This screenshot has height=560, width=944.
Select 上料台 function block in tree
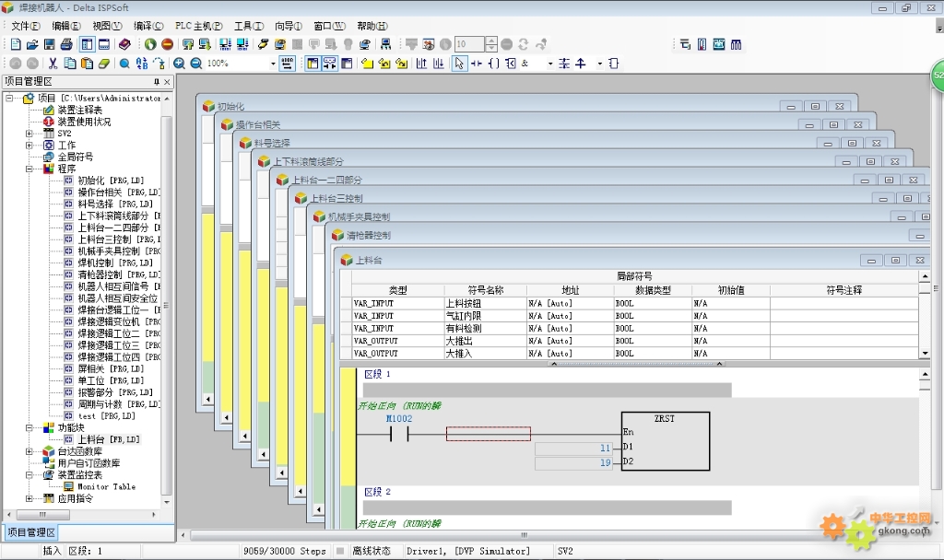pyautogui.click(x=109, y=439)
